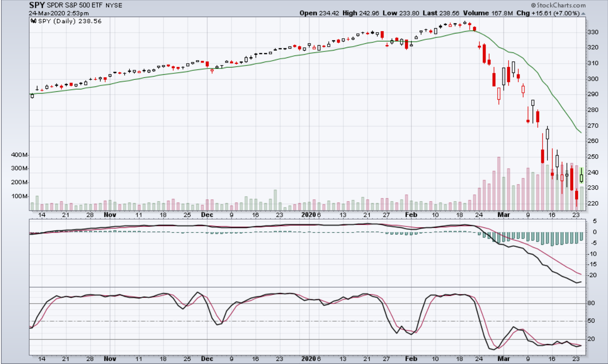Click the bold SPY ticker symbol in header
Screen dimensions: 608x364
tap(37, 4)
